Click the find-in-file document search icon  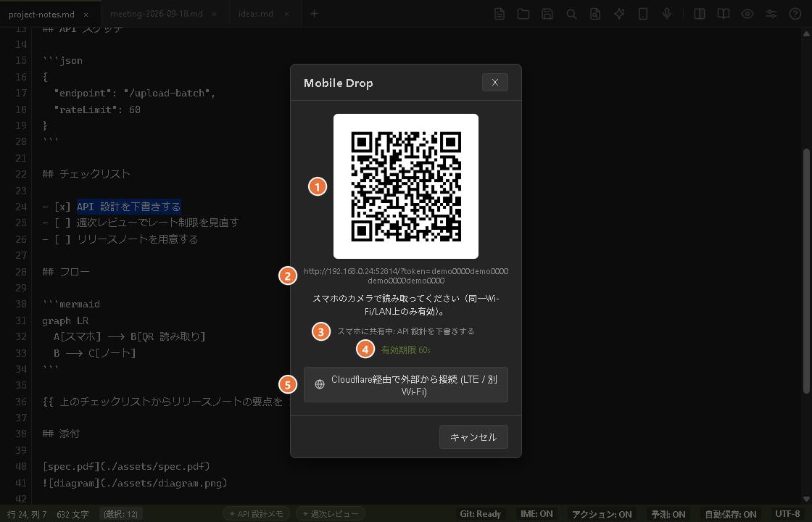595,14
